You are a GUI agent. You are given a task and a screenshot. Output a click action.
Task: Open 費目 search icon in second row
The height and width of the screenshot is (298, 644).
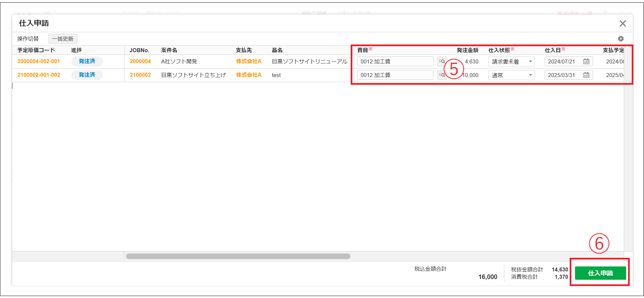pos(442,75)
